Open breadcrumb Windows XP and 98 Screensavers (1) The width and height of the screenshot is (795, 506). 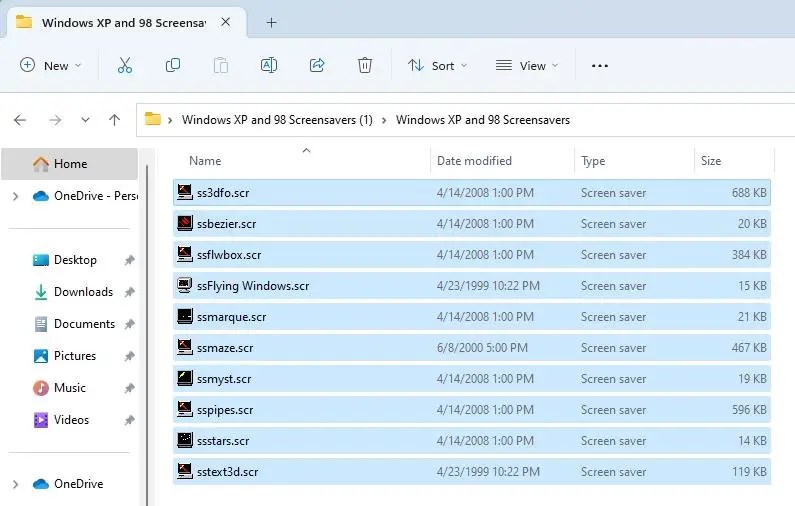[277, 120]
